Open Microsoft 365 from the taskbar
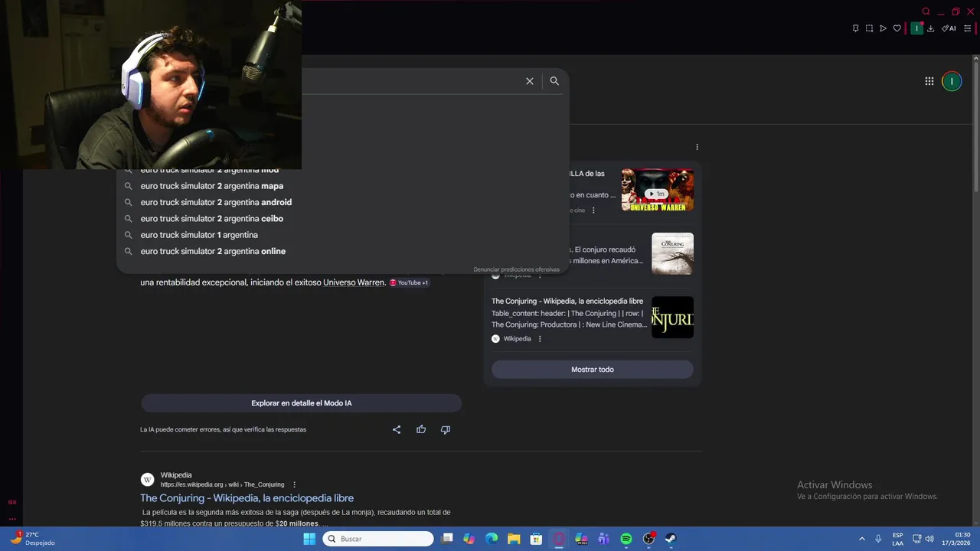980x551 pixels. point(581,539)
